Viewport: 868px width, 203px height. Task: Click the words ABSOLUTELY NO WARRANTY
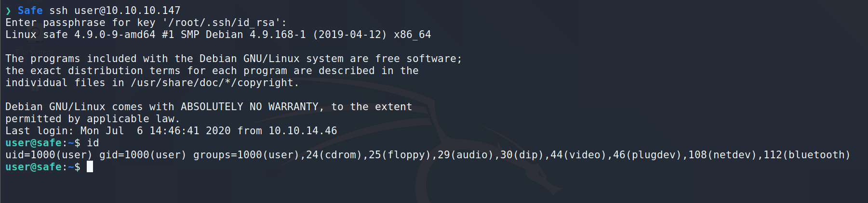250,107
